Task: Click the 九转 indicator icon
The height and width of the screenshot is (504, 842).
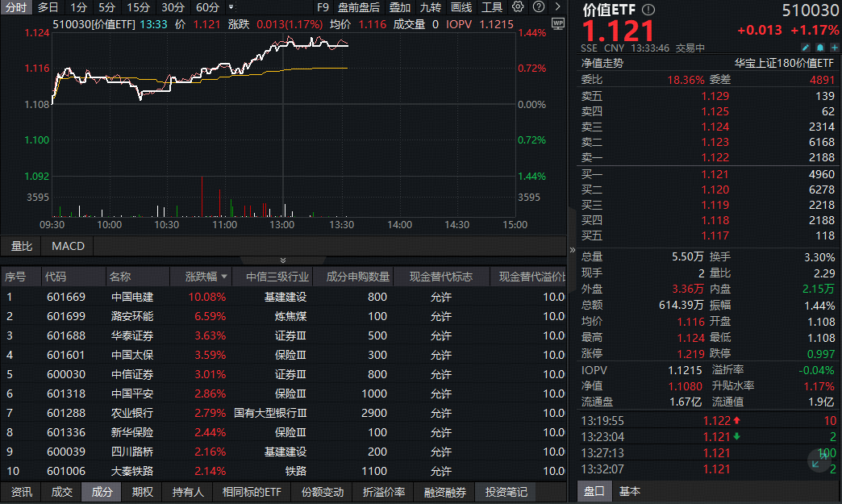Action: coord(430,6)
